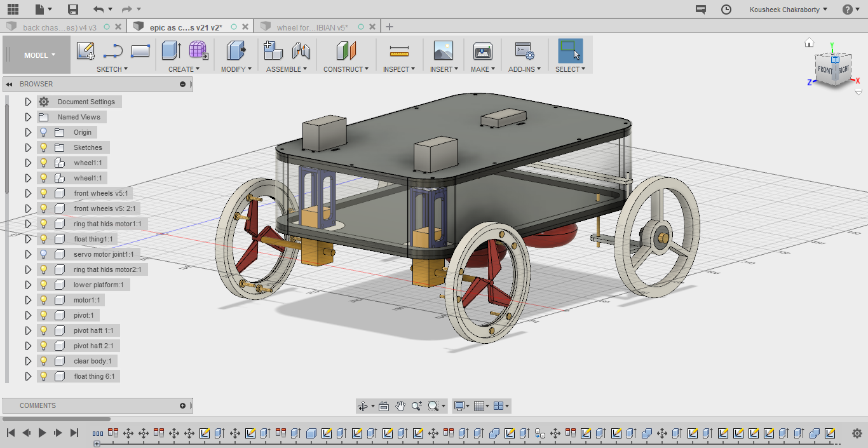Select the Extrude tool in Create
868x448 pixels.
click(171, 51)
